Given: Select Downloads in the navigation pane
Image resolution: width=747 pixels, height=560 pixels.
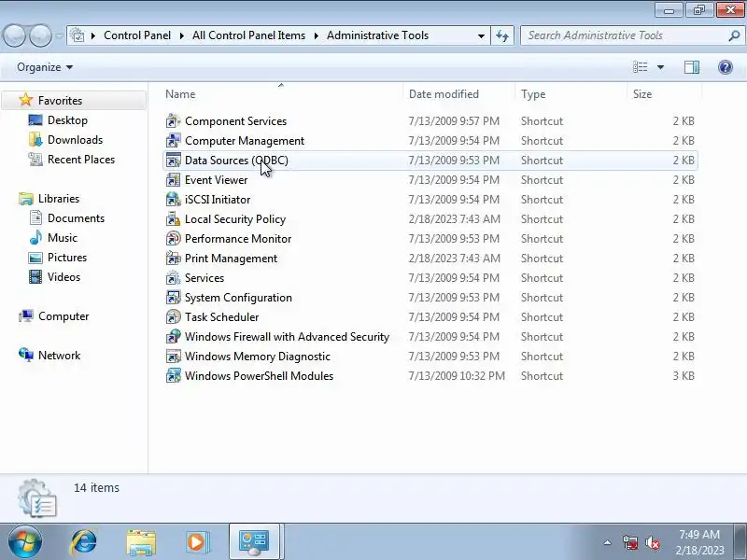Looking at the screenshot, I should click(75, 139).
